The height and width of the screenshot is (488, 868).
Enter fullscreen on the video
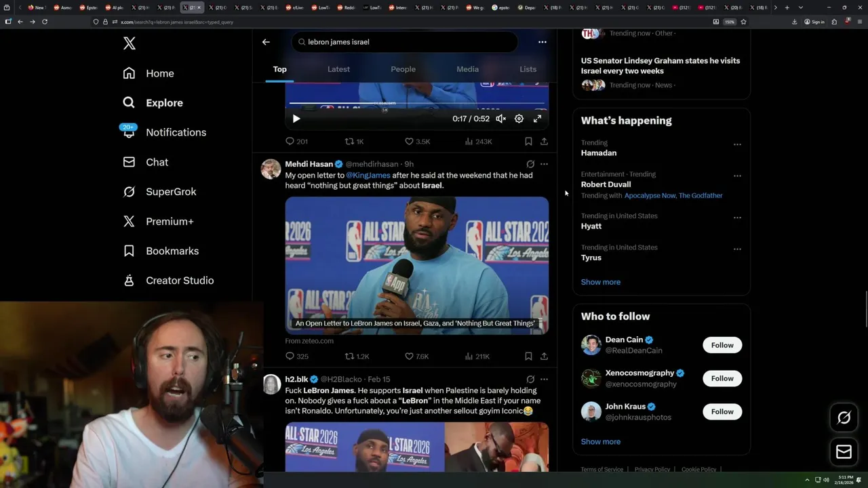[x=537, y=119]
